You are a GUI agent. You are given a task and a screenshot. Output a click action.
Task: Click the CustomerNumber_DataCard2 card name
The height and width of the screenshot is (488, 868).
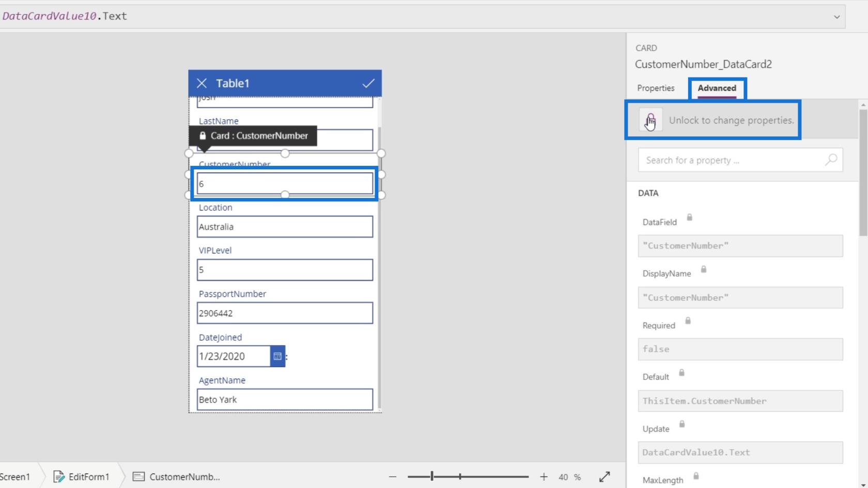[x=703, y=64]
